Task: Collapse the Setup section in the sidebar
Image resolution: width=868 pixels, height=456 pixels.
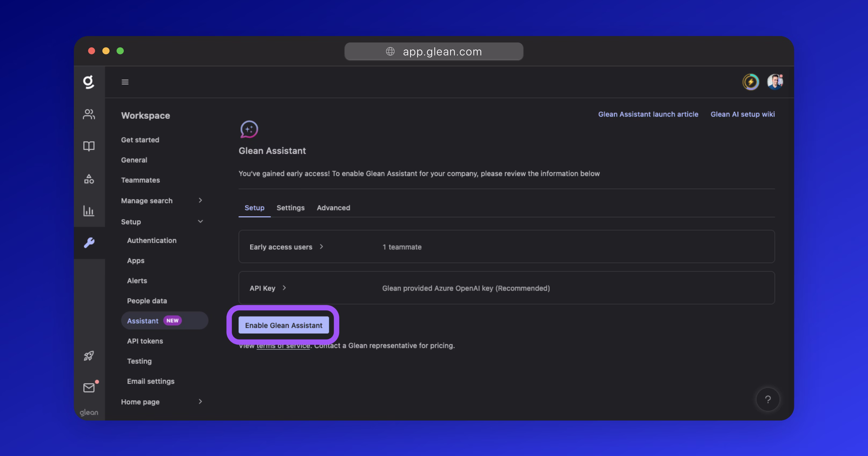Action: tap(201, 222)
